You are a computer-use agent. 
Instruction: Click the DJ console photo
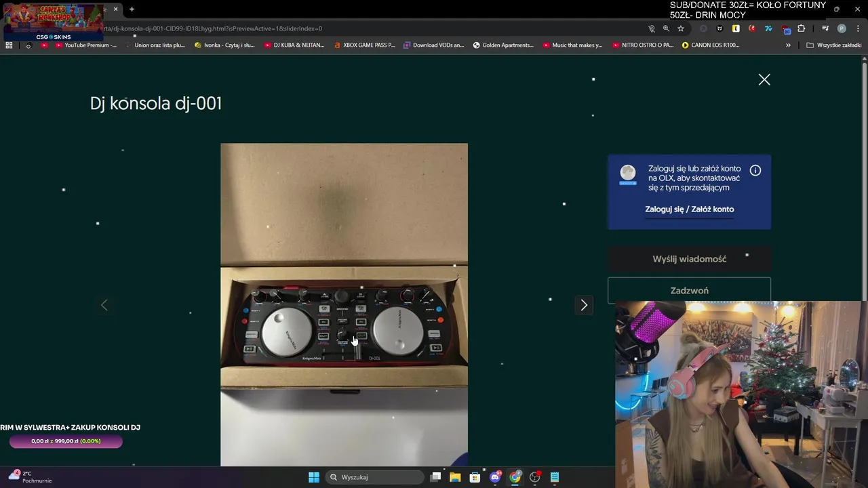click(344, 304)
